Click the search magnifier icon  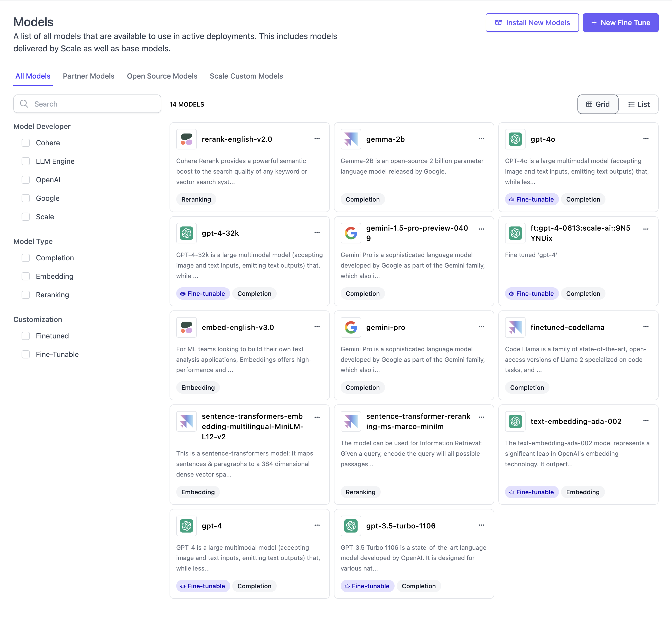pyautogui.click(x=24, y=104)
